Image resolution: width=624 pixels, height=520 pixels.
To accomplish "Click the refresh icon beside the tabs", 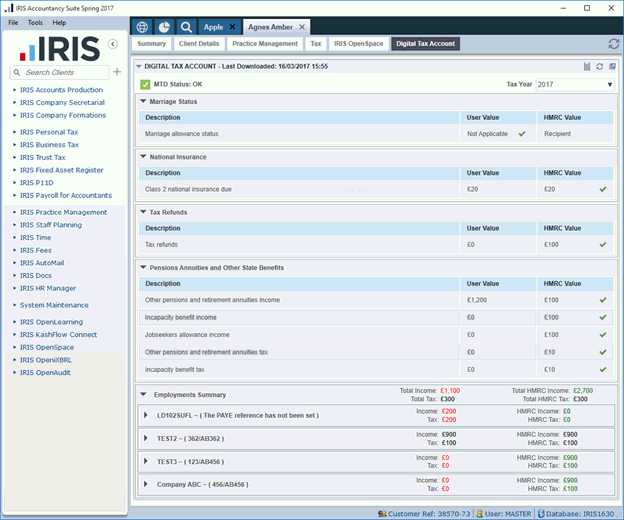I will 613,44.
